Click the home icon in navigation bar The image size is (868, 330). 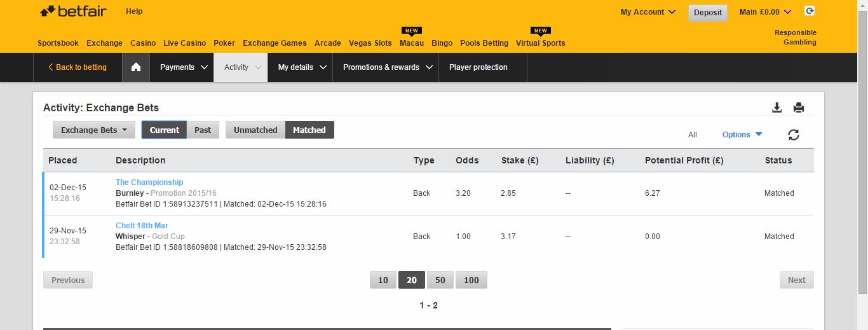point(135,67)
